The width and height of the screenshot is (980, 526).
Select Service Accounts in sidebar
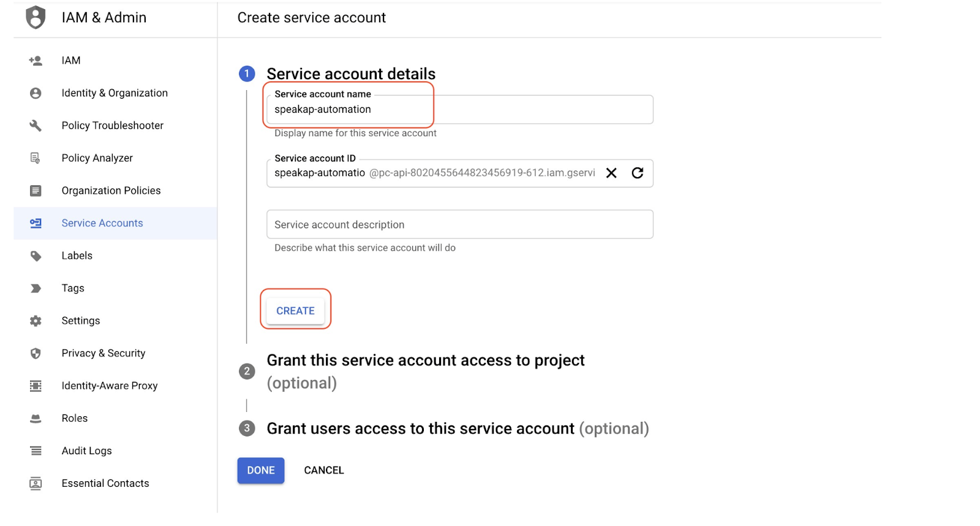(x=115, y=223)
